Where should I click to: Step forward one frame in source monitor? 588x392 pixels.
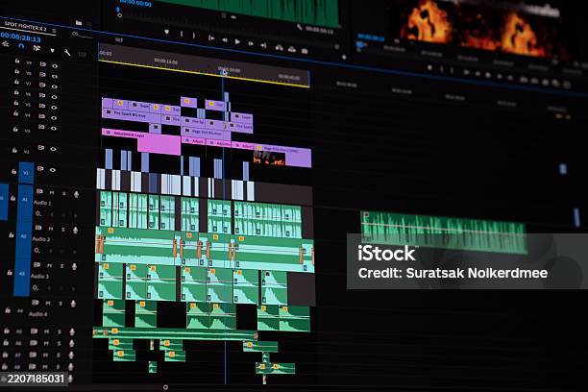[251, 43]
